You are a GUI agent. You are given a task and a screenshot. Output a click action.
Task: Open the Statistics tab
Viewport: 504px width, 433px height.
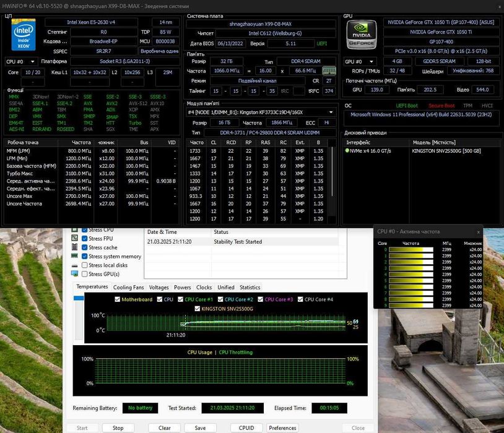pyautogui.click(x=250, y=288)
